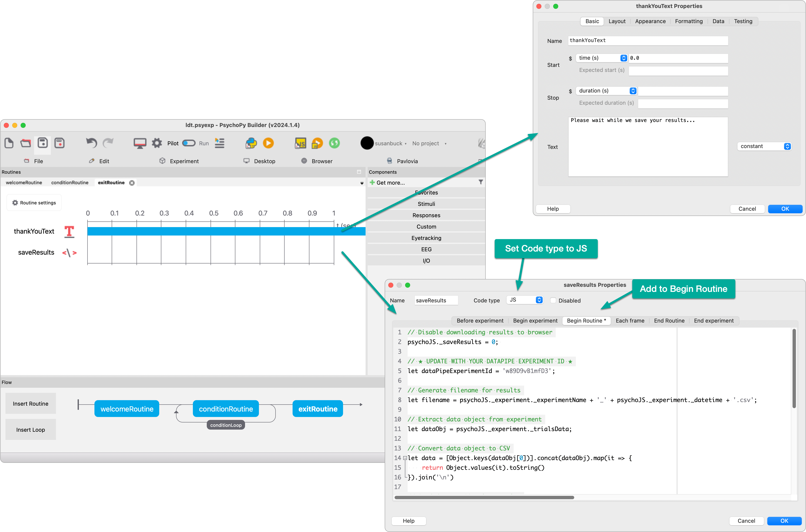Open the No project dropdown

429,144
